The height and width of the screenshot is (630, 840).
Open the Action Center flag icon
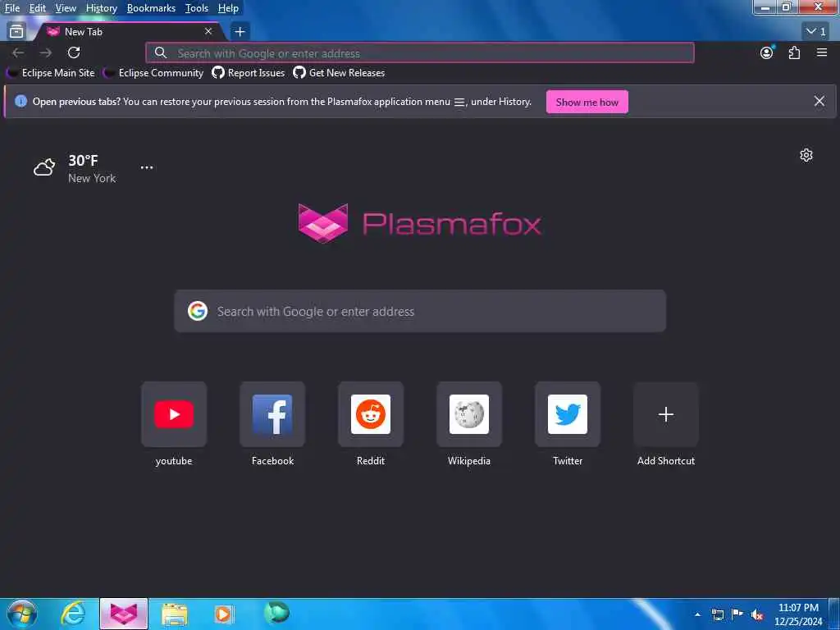pos(737,614)
